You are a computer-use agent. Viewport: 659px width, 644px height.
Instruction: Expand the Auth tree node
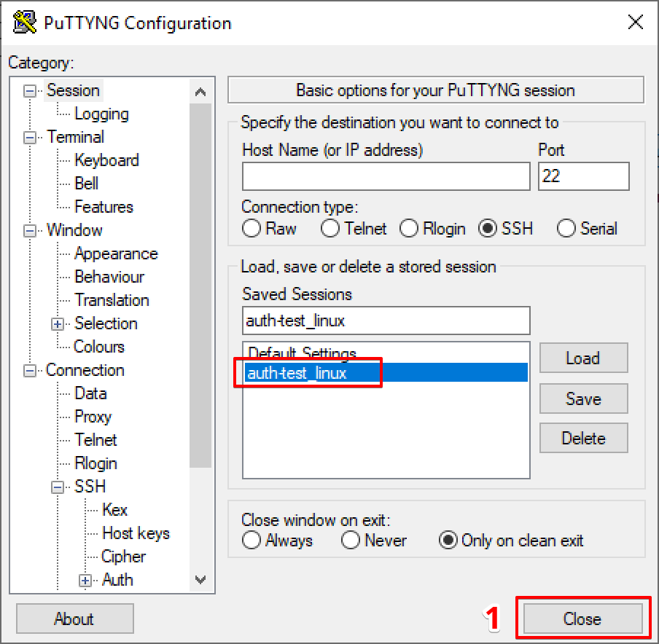[x=85, y=580]
